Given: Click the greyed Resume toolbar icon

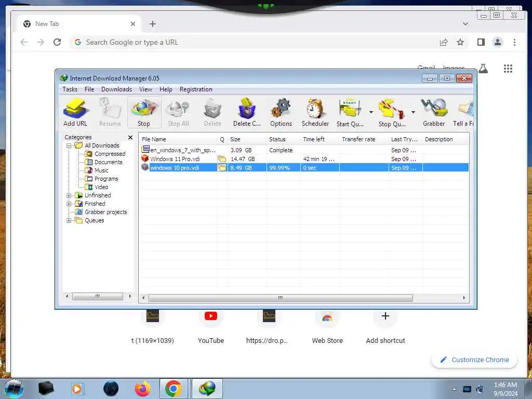Looking at the screenshot, I should coord(110,112).
